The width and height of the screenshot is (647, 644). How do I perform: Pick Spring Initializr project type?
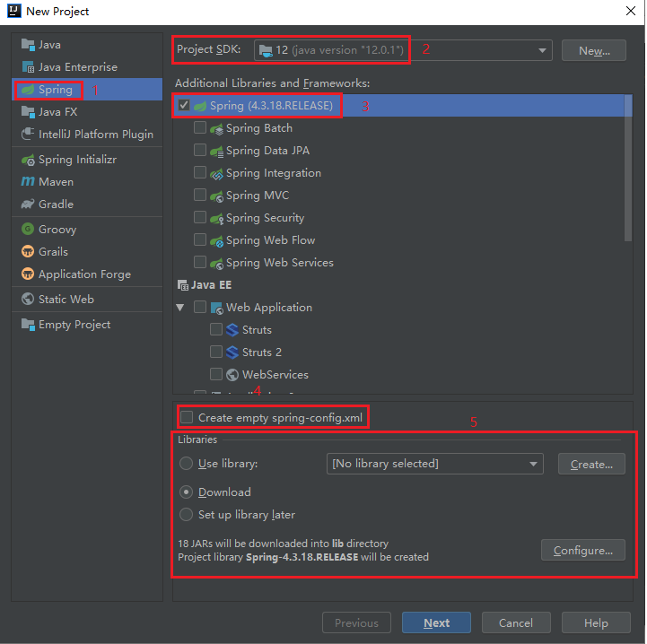coord(87,160)
